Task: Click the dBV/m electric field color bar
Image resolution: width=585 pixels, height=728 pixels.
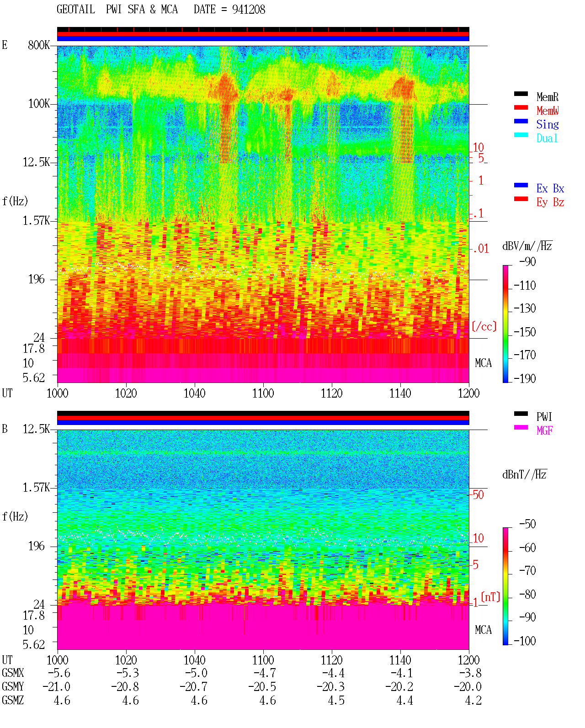Action: point(505,324)
